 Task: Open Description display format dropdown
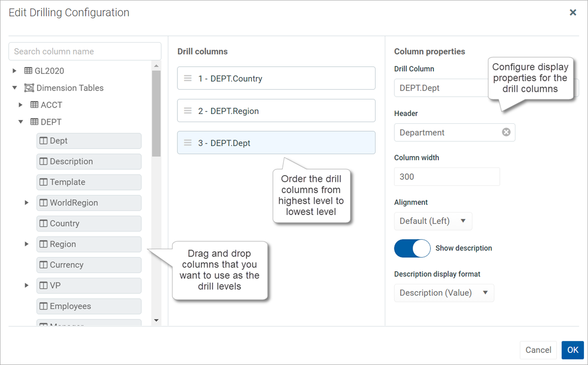point(444,293)
